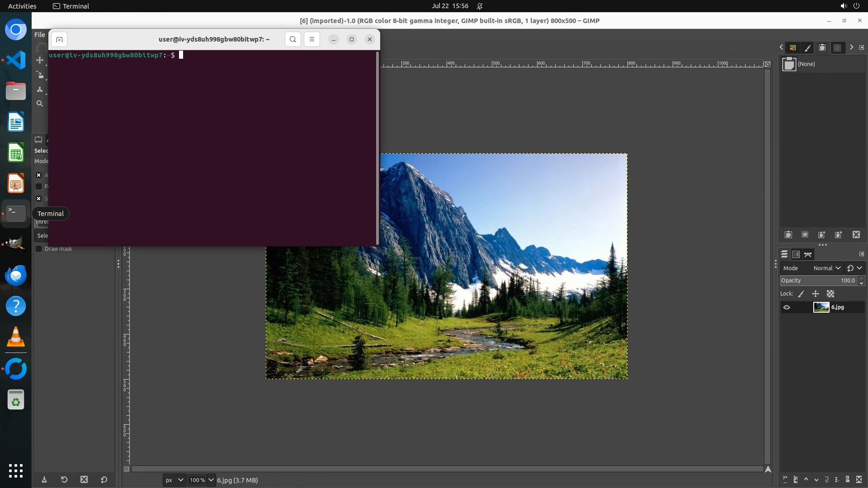Open terminal search magnifier button
This screenshot has height=488, width=868.
click(x=293, y=39)
